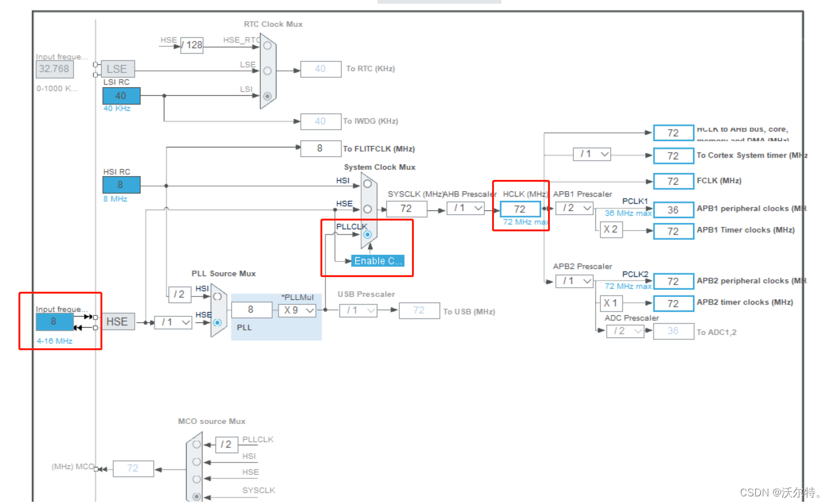The image size is (829, 504).
Task: Open the AHB Prescaler dropdown
Action: pyautogui.click(x=466, y=208)
